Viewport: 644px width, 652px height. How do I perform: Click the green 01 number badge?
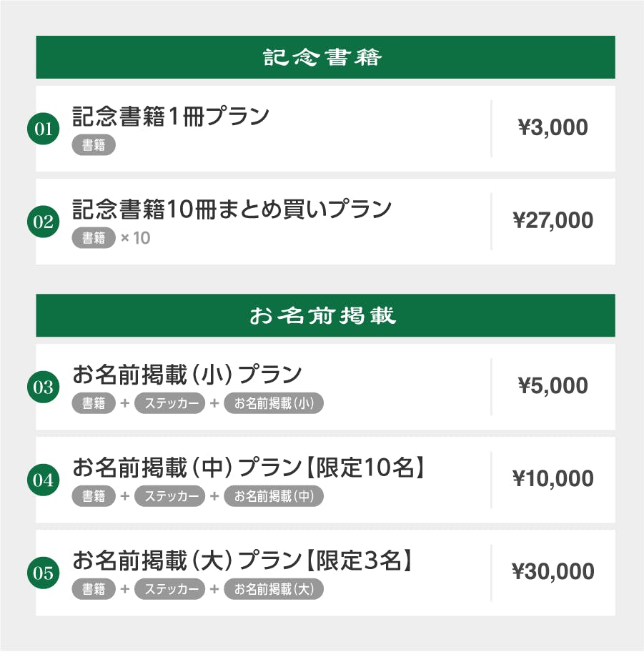tap(43, 129)
